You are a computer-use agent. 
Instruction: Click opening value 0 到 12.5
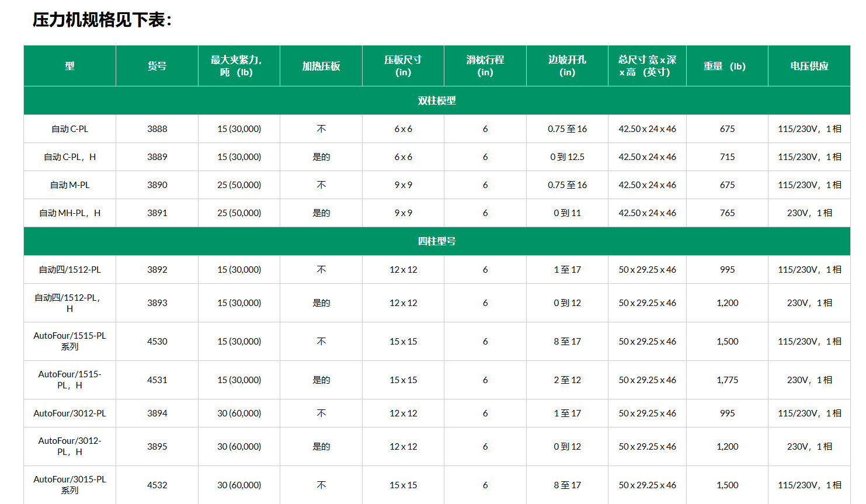[x=567, y=157]
